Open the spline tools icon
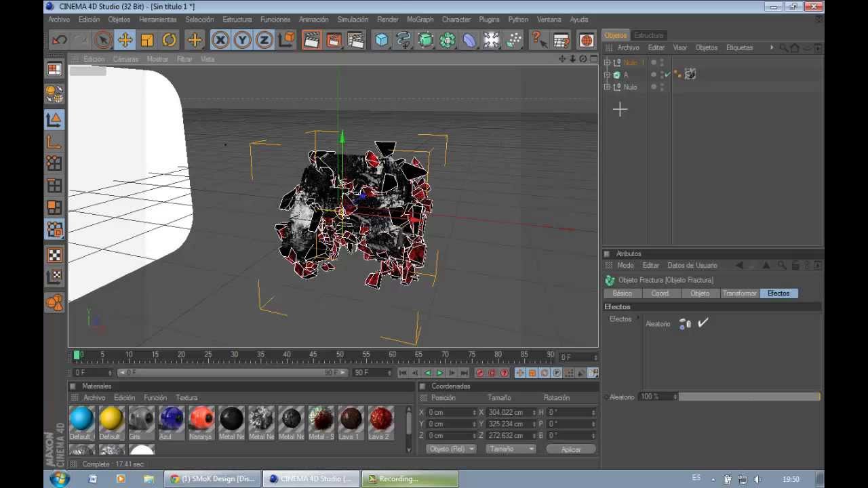 pyautogui.click(x=403, y=40)
